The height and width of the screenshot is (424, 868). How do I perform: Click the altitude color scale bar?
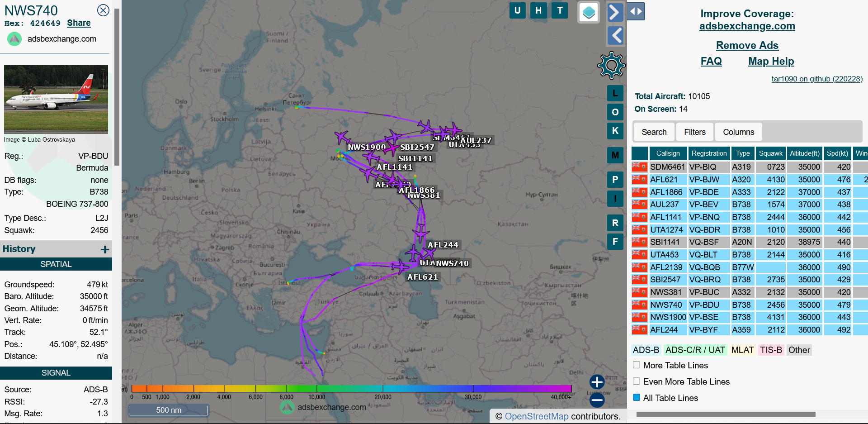point(351,388)
